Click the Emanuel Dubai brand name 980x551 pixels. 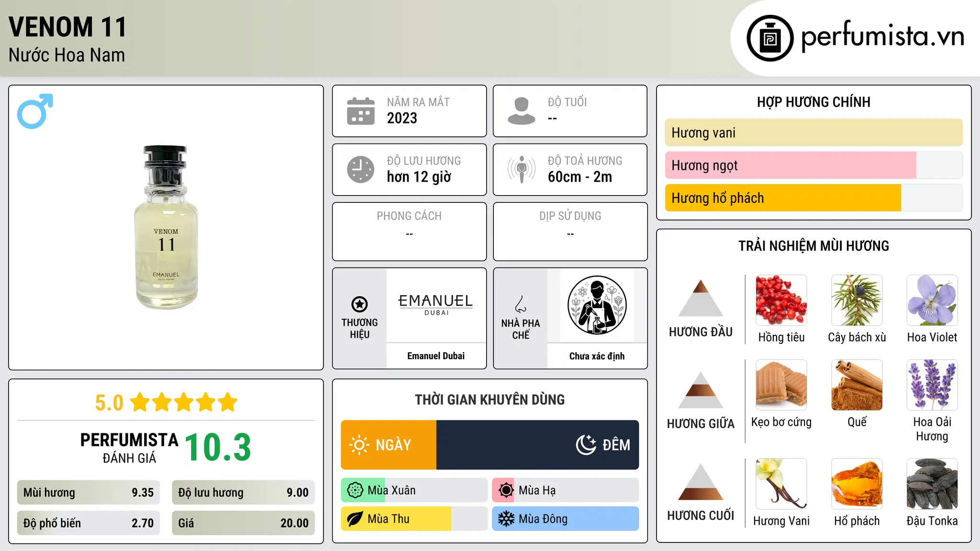436,356
